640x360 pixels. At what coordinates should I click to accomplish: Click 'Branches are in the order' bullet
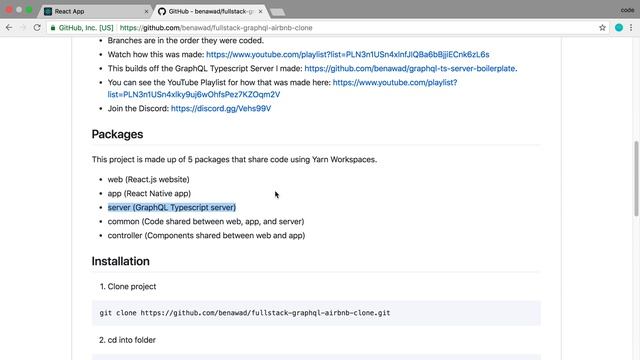point(186,40)
